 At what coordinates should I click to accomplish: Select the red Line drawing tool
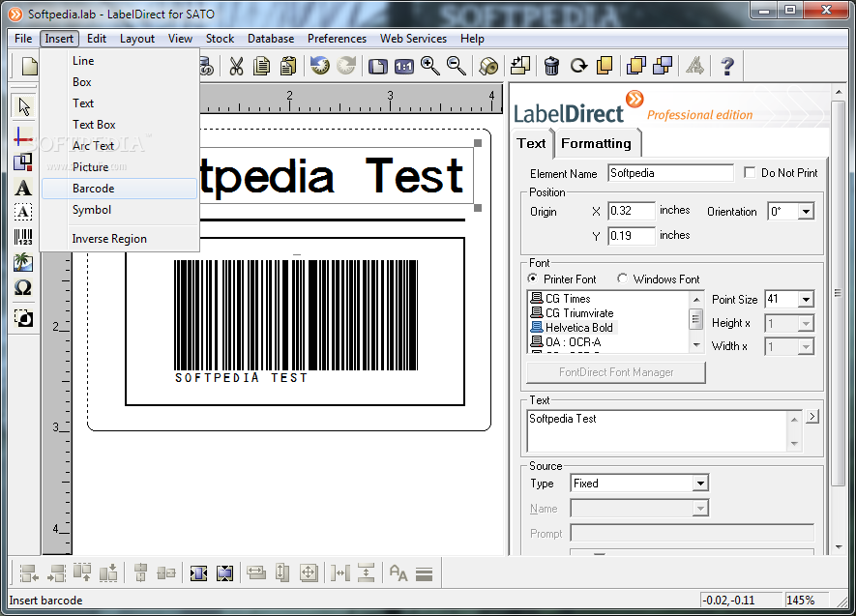pos(23,136)
